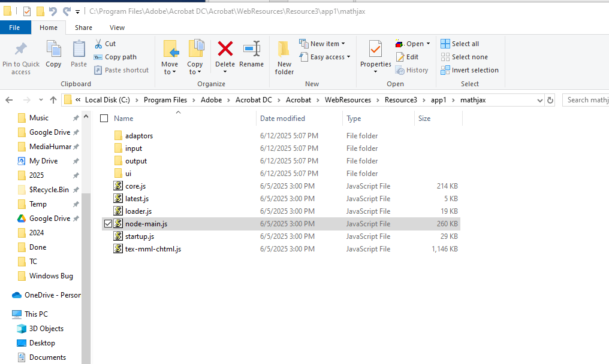This screenshot has height=364, width=609.
Task: Select the loader.js file
Action: [138, 211]
